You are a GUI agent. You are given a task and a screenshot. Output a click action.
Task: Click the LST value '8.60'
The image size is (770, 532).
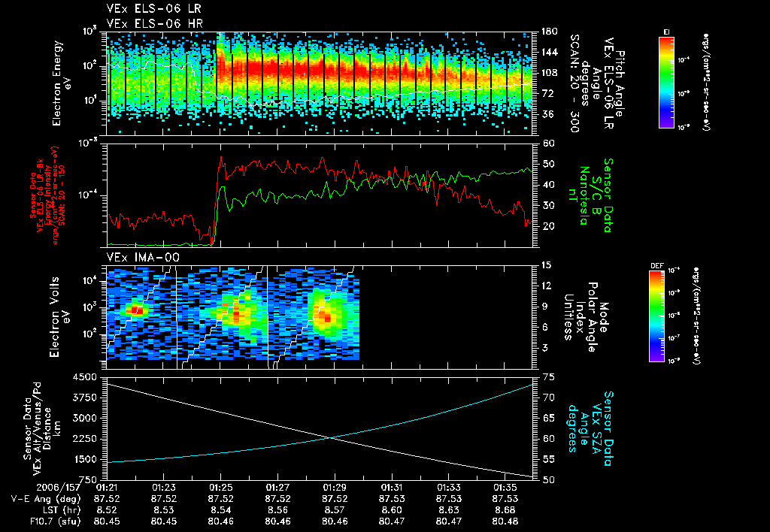click(391, 510)
